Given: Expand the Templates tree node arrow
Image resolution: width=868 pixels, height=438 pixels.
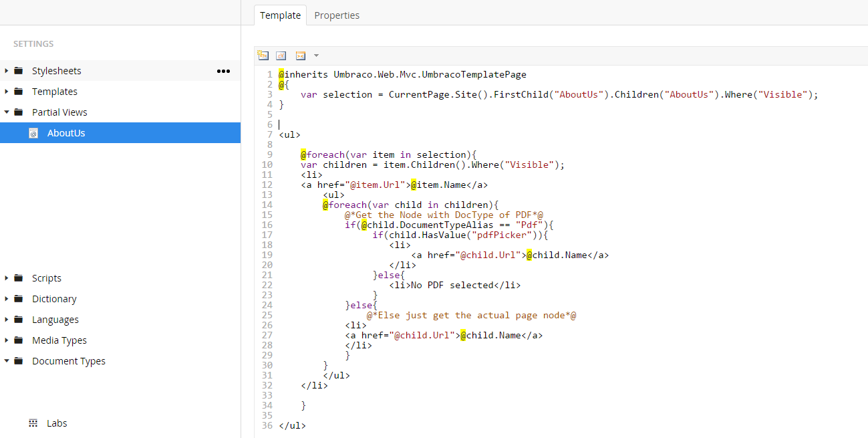Looking at the screenshot, I should (7, 92).
